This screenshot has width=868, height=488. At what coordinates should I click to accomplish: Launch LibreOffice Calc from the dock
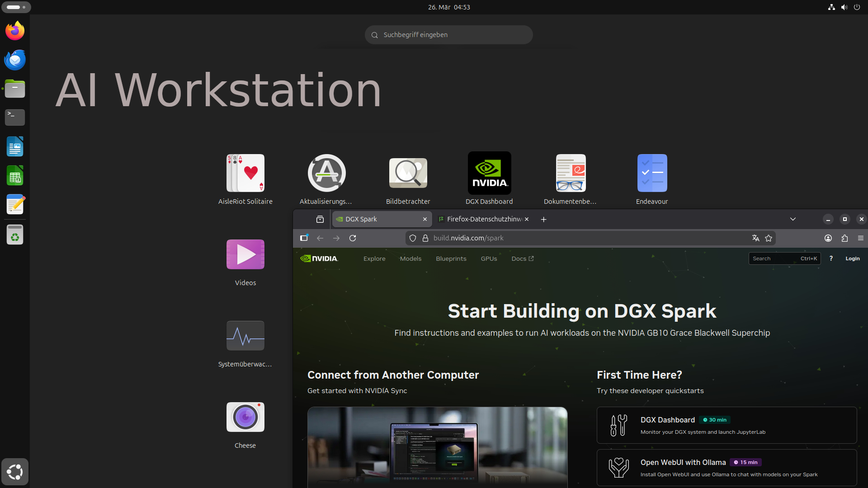pyautogui.click(x=15, y=175)
